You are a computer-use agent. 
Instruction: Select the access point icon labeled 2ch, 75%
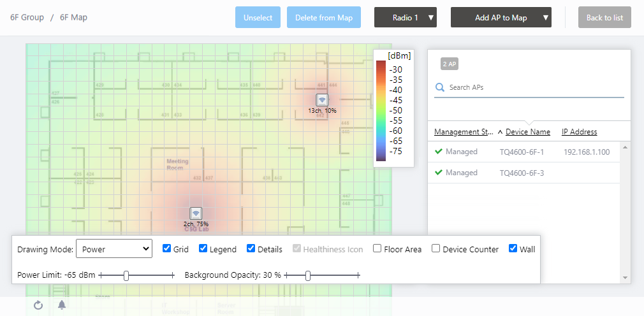[x=196, y=213]
